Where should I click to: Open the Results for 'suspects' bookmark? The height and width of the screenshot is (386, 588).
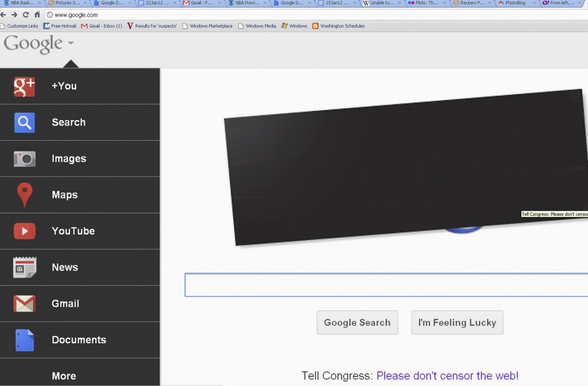[152, 26]
